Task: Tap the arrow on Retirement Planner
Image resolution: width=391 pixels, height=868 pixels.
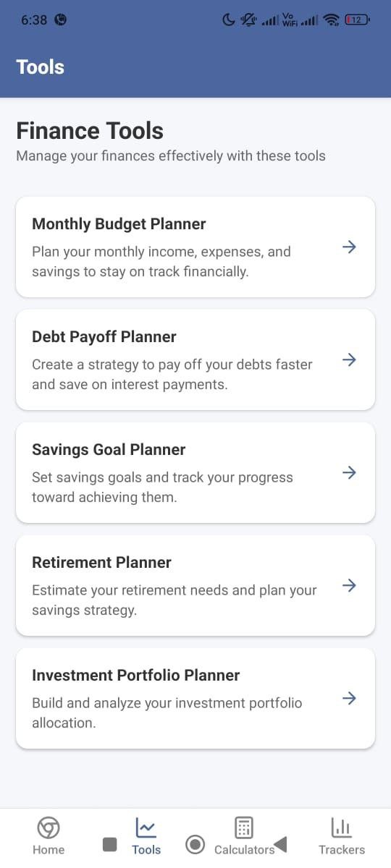Action: (x=349, y=585)
